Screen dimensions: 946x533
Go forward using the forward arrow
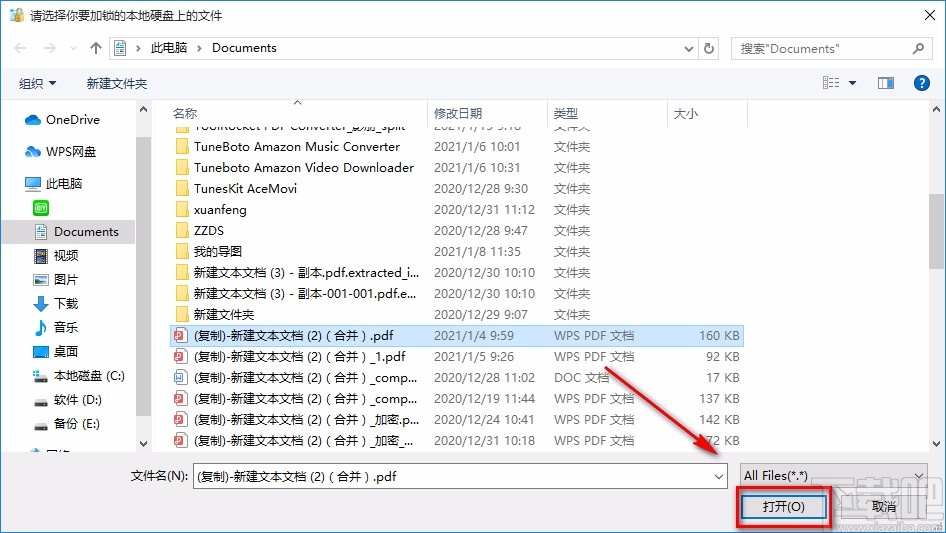49,48
